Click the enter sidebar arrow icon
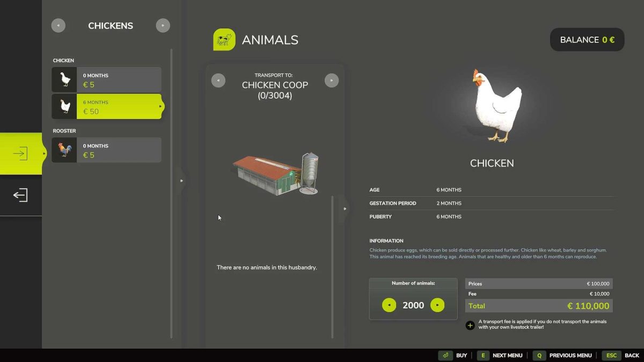Image resolution: width=644 pixels, height=362 pixels. (20, 153)
